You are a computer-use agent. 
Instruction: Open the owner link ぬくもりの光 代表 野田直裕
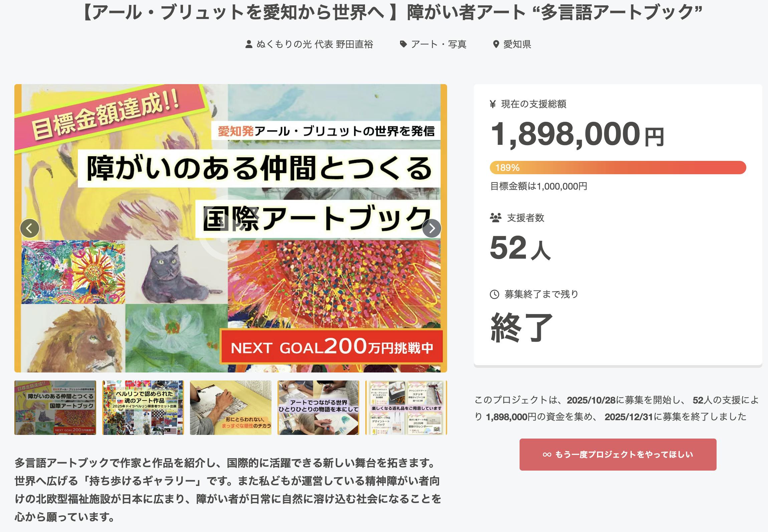[315, 44]
